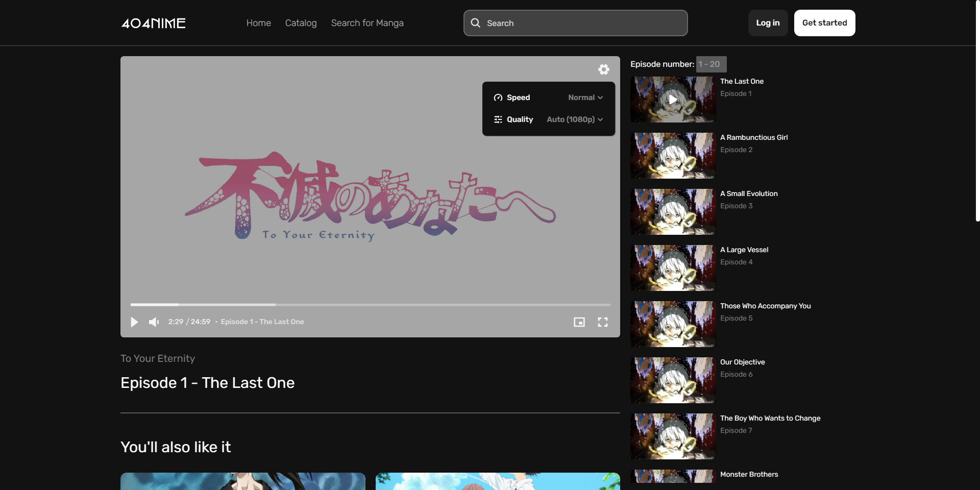Go to the Home page
Viewport: 980px width, 490px height.
(259, 23)
